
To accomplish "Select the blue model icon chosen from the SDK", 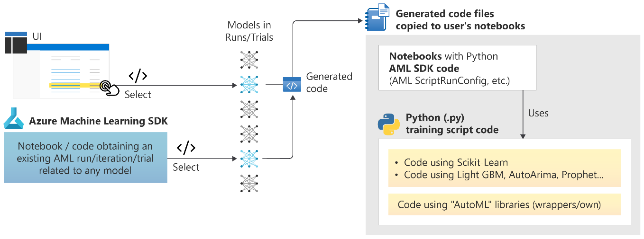I will (x=248, y=159).
